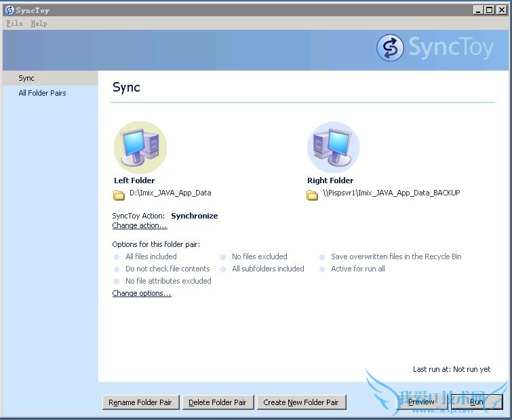The height and width of the screenshot is (420, 512).
Task: Open the Help menu
Action: point(39,23)
